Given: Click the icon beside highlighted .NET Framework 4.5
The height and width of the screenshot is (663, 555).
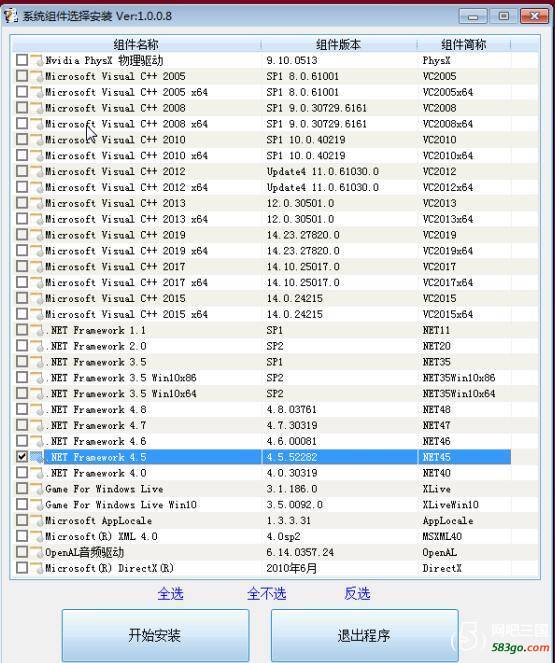Looking at the screenshot, I should tap(37, 457).
